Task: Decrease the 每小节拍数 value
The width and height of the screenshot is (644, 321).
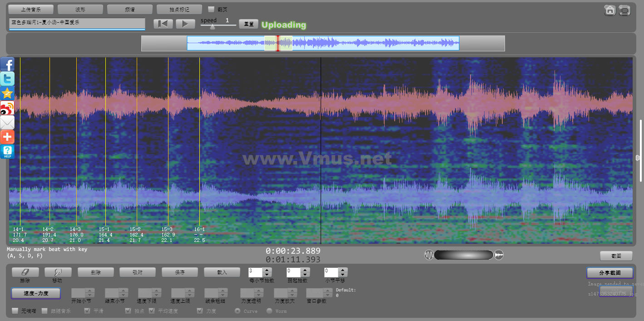Action: tap(268, 275)
